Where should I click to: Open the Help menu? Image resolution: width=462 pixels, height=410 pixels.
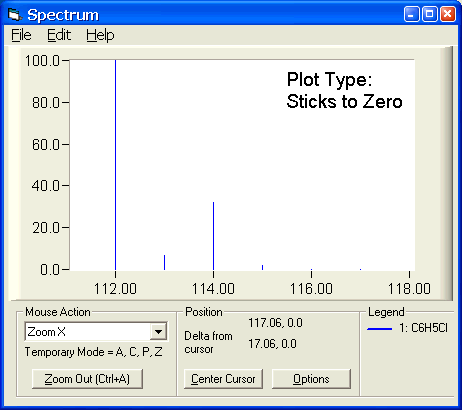click(x=100, y=35)
